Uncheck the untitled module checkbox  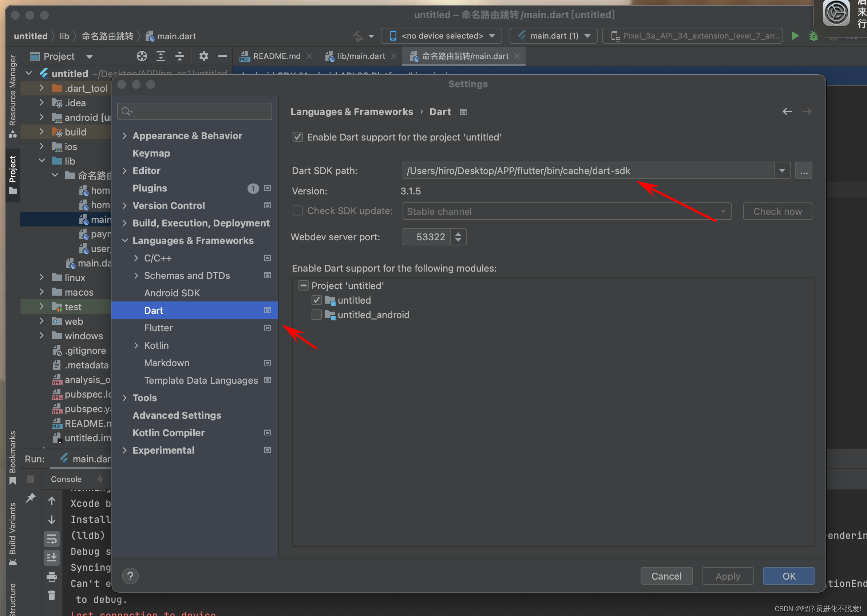[317, 300]
